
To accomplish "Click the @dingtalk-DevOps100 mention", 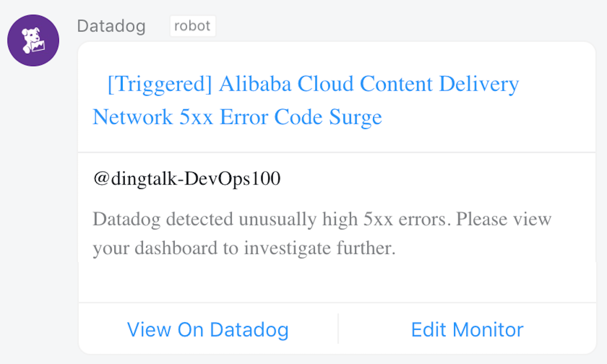I will (186, 178).
